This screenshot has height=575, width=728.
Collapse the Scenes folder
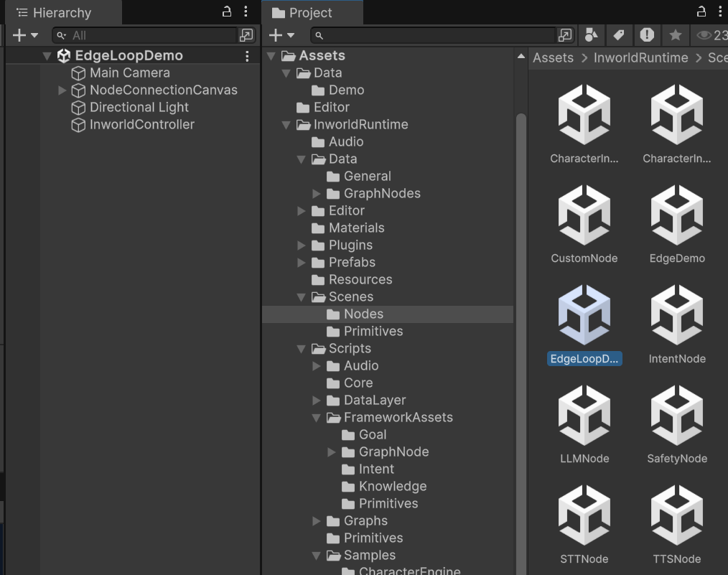pos(302,297)
